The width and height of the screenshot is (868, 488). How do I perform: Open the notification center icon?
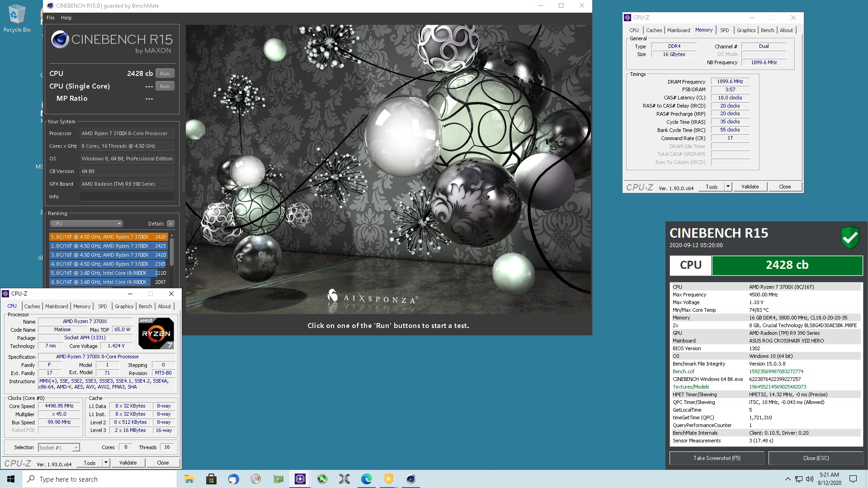point(853,479)
